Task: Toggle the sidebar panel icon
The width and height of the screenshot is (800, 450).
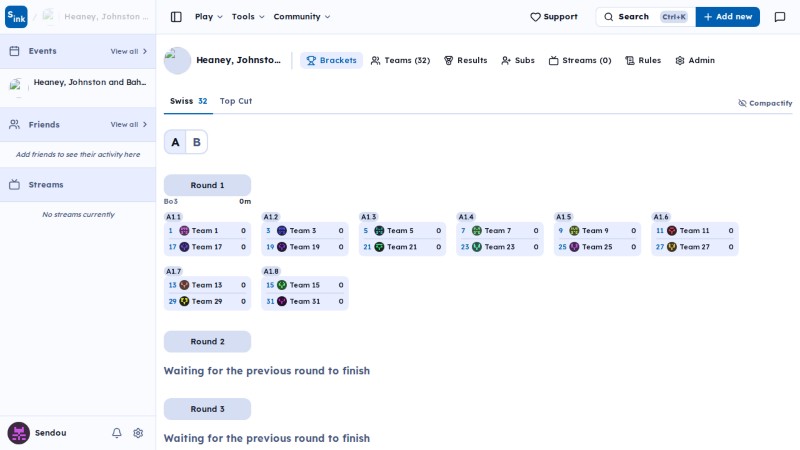Action: 176,17
